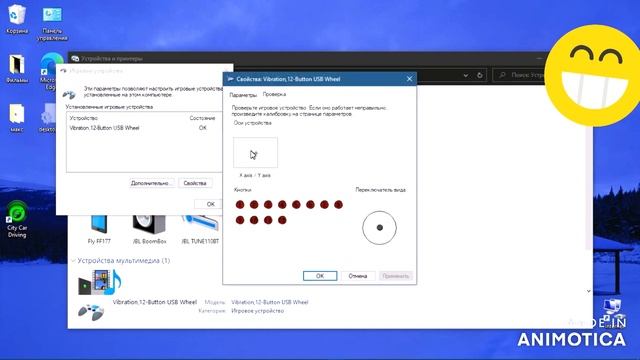This screenshot has width=640, height=360.
Task: Click the X axis / Y axis box
Action: [x=256, y=152]
